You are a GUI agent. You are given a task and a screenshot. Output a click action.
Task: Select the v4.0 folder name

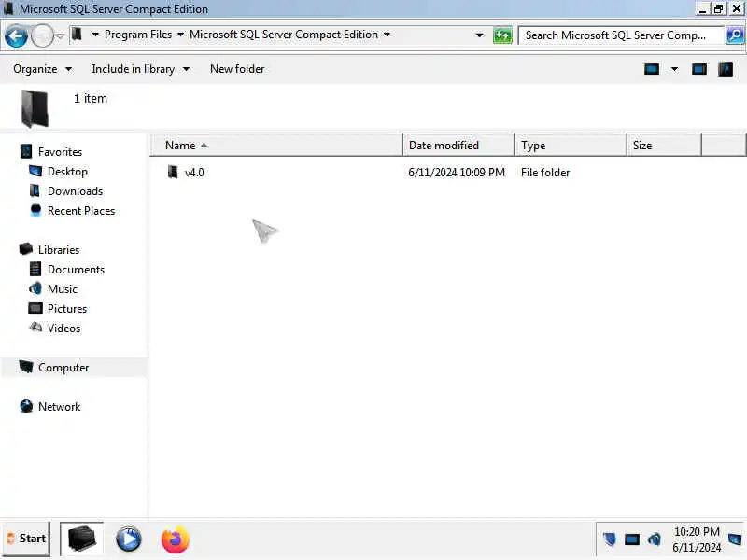click(194, 173)
